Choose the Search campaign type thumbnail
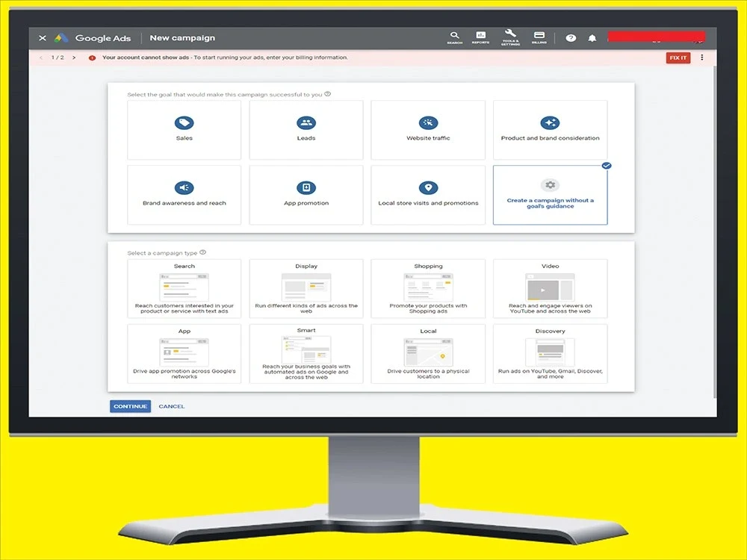 tap(184, 287)
